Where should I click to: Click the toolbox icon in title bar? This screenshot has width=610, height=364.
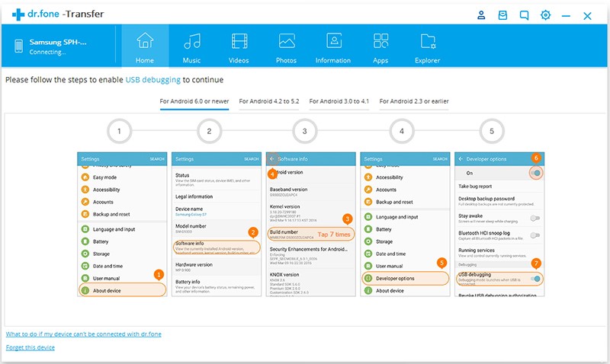[x=502, y=15]
